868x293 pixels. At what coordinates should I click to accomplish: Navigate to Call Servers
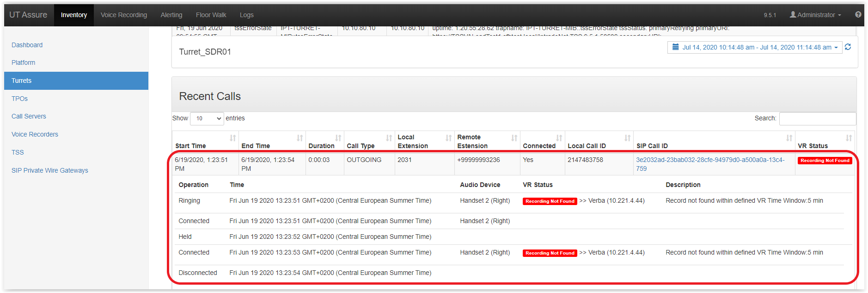[x=29, y=116]
